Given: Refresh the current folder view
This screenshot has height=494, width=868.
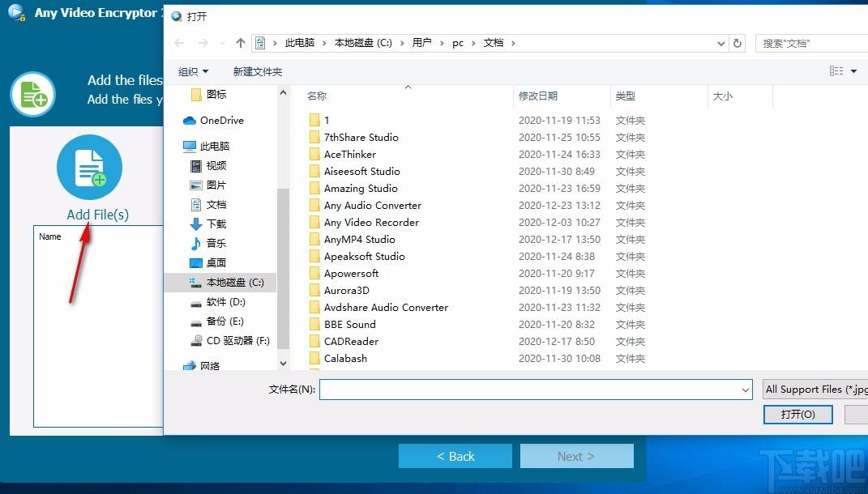Looking at the screenshot, I should point(738,43).
